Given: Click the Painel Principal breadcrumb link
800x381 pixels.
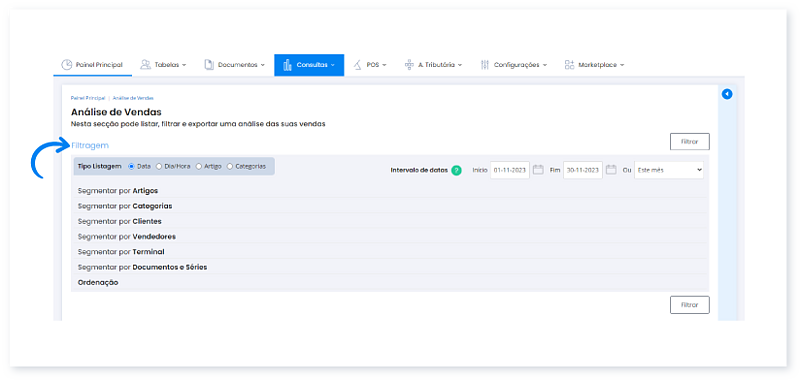Looking at the screenshot, I should pos(88,98).
